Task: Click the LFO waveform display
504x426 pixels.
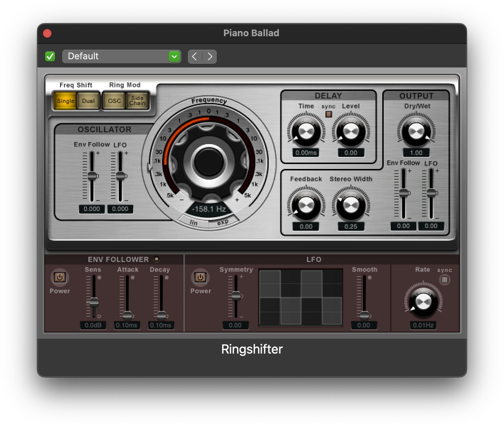Action: [301, 297]
